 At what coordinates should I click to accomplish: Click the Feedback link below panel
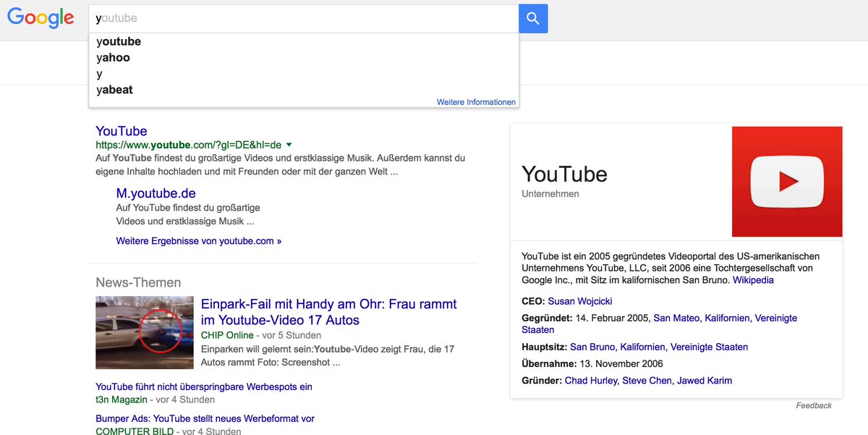point(814,405)
